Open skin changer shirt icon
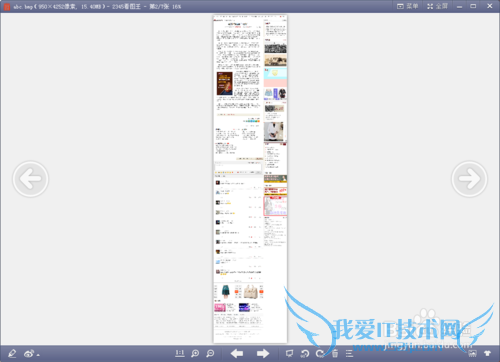 pyautogui.click(x=487, y=353)
